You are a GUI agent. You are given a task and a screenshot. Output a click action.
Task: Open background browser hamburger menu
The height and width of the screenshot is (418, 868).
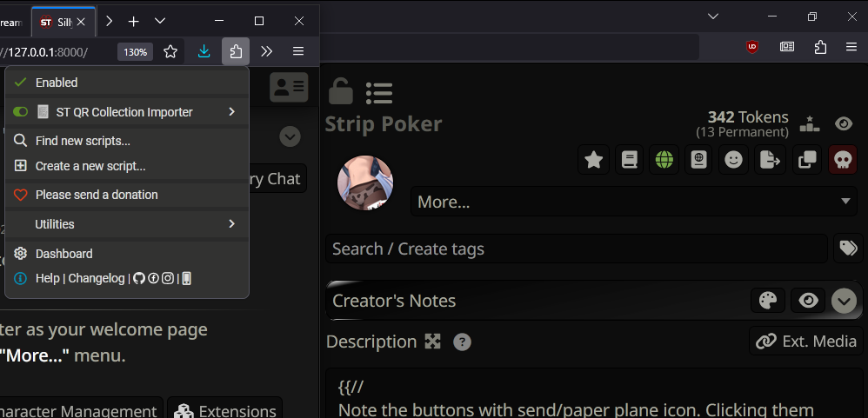[852, 47]
